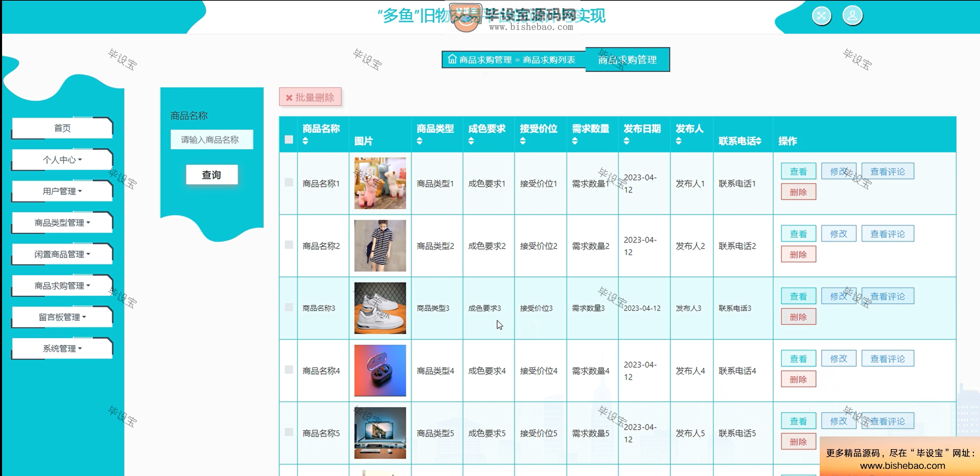This screenshot has width=980, height=476.
Task: Sort by 接受价位 column arrows
Action: 523,141
